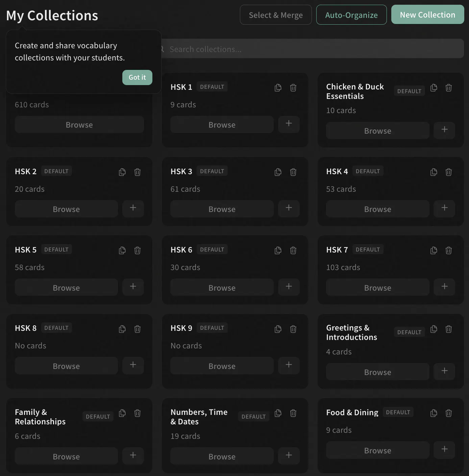The height and width of the screenshot is (476, 469).
Task: Add a card to HSK 3
Action: coord(289,208)
